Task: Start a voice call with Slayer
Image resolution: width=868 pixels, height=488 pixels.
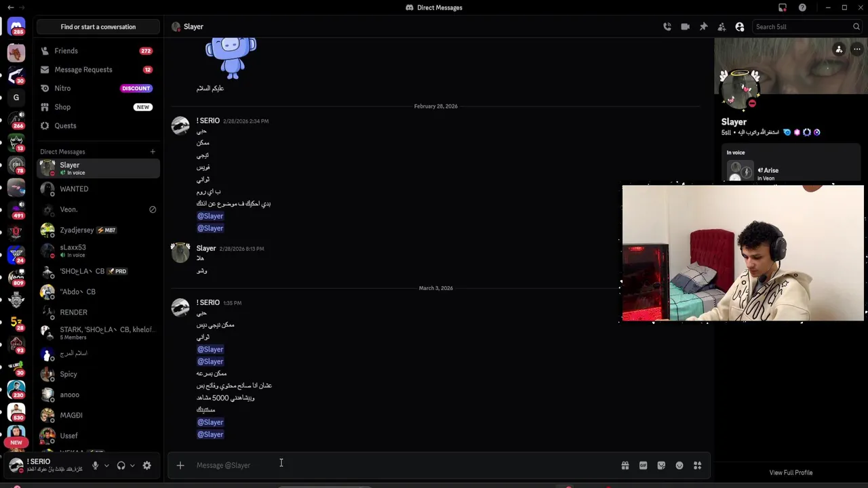Action: point(667,26)
